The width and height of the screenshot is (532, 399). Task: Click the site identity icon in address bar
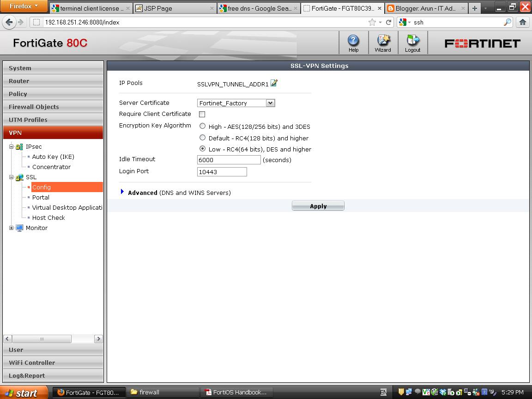point(36,22)
